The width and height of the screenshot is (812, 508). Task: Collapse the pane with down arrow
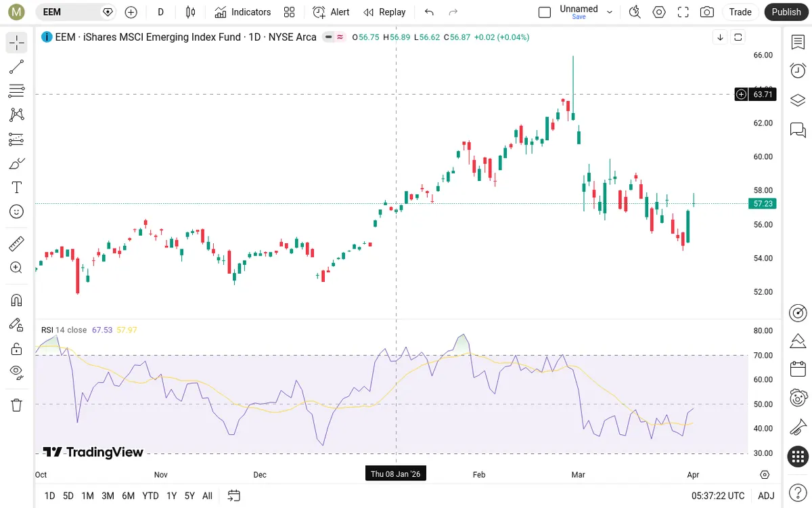[721, 37]
